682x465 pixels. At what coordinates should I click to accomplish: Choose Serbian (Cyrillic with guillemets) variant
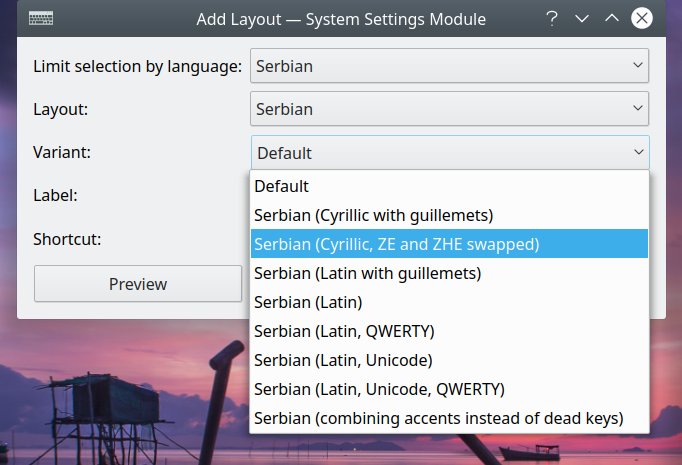[449, 215]
